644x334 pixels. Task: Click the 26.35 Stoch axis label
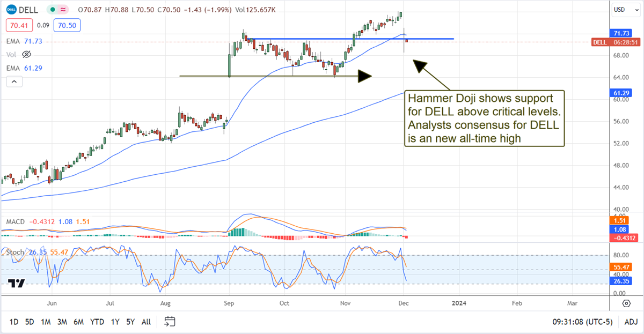[620, 280]
